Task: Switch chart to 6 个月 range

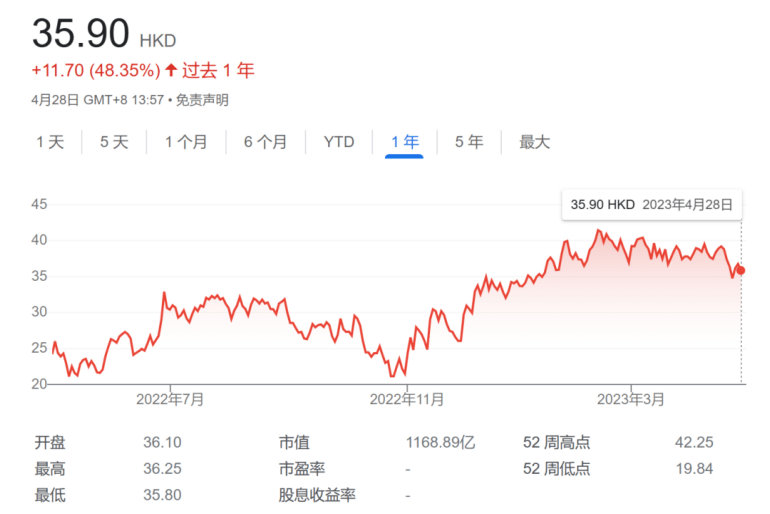Action: pyautogui.click(x=265, y=142)
